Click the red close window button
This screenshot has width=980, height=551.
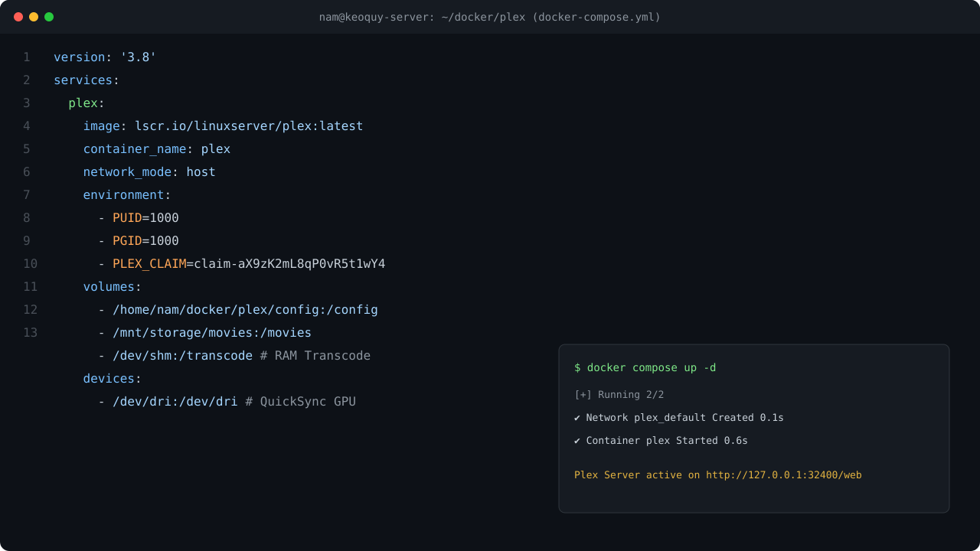(18, 17)
